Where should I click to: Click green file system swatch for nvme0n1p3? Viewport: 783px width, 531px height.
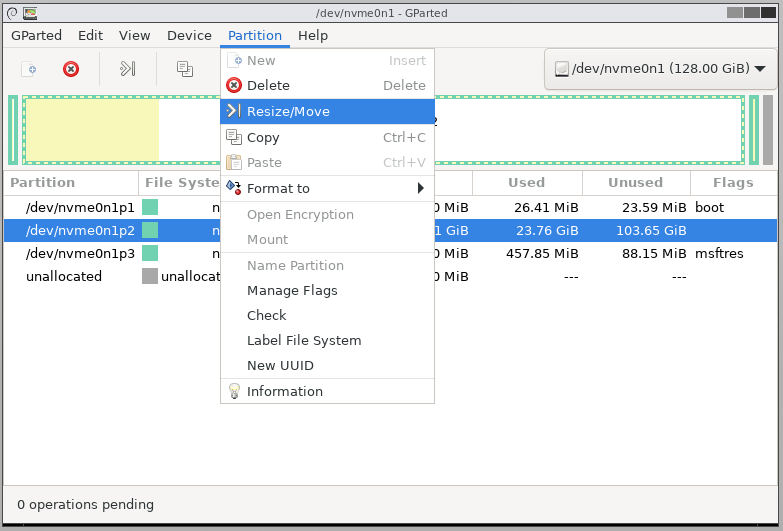point(150,253)
